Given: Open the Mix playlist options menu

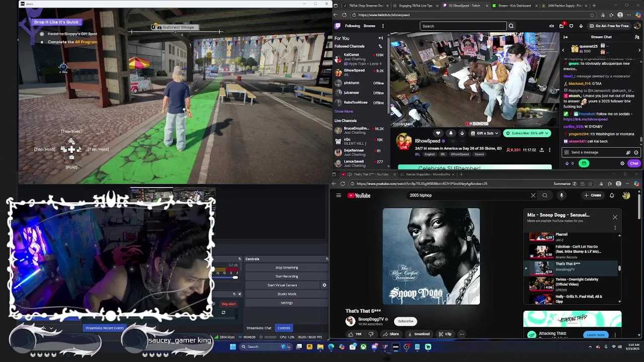Looking at the screenshot, I should [615, 228].
